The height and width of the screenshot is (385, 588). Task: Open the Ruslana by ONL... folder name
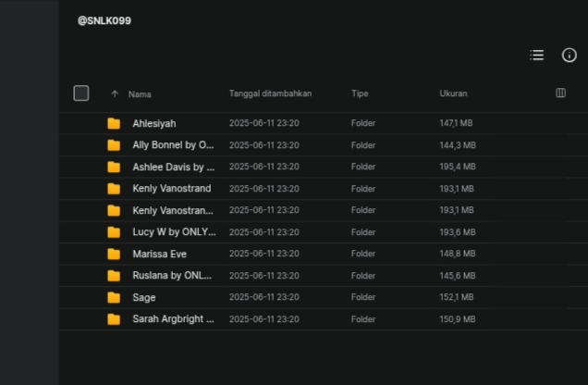(172, 276)
